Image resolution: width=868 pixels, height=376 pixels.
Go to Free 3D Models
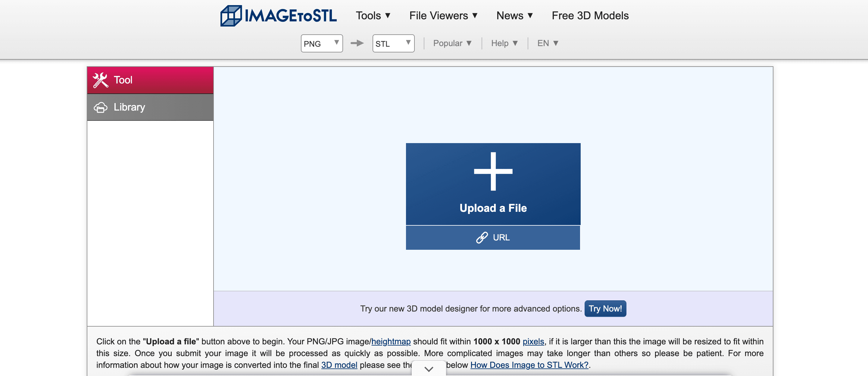point(590,15)
